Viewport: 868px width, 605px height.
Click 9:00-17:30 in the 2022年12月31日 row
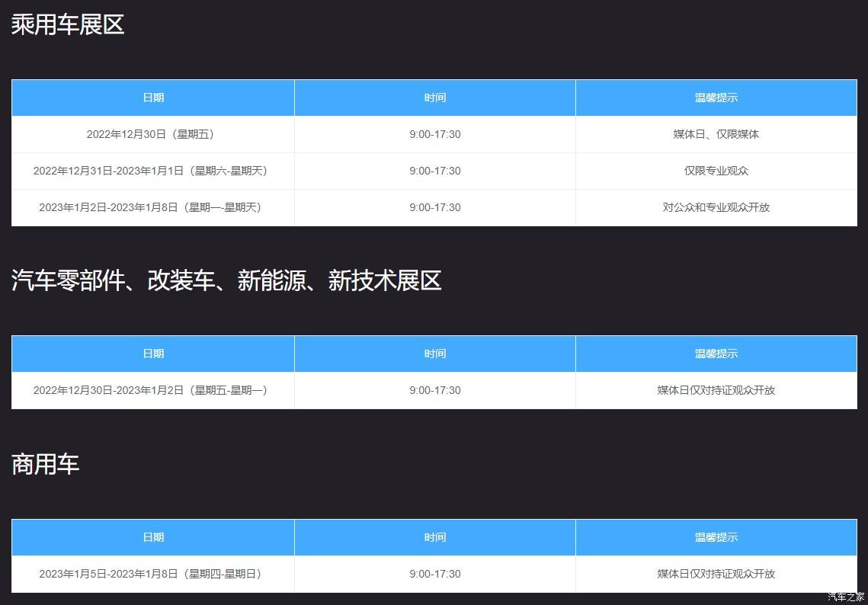pos(435,171)
